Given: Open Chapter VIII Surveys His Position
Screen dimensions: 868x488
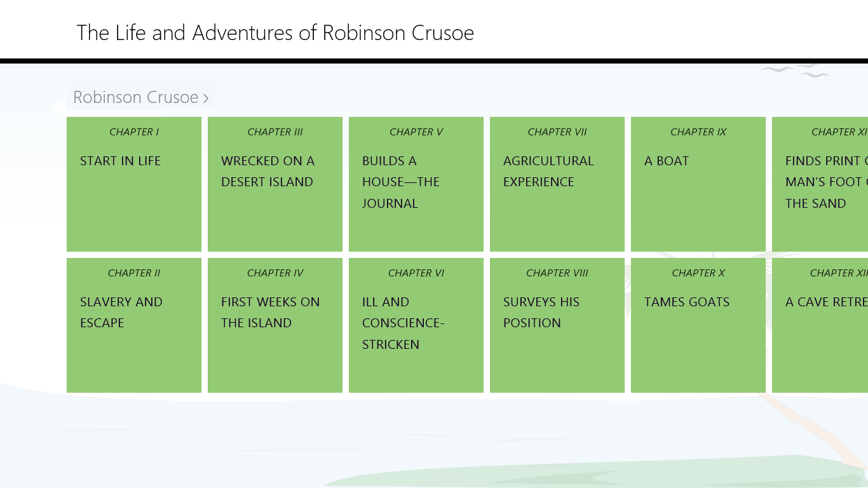Looking at the screenshot, I should [557, 325].
